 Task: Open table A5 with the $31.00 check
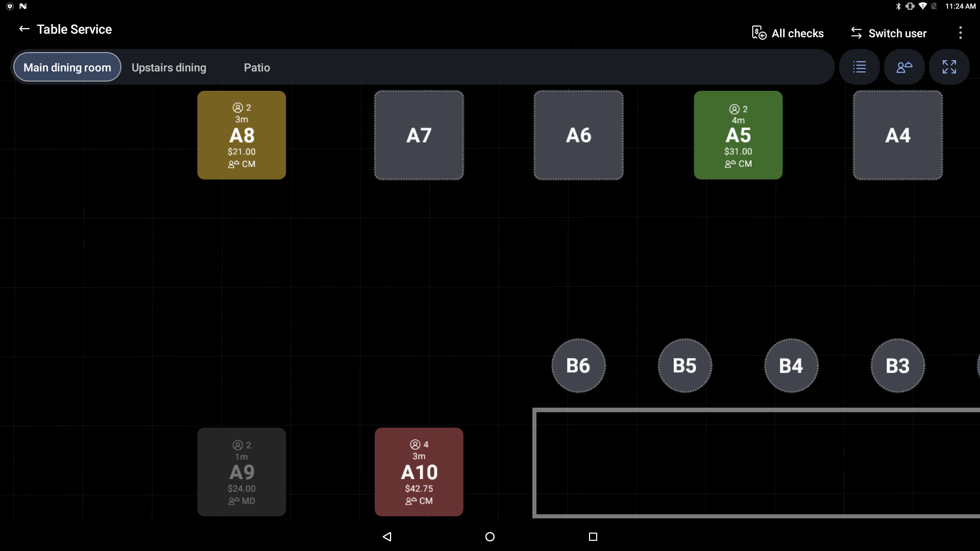pyautogui.click(x=738, y=135)
